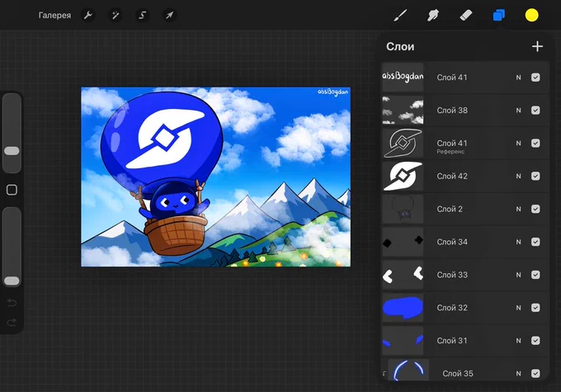Open blend mode N of Слой 34
The width and height of the screenshot is (561, 392).
[518, 242]
